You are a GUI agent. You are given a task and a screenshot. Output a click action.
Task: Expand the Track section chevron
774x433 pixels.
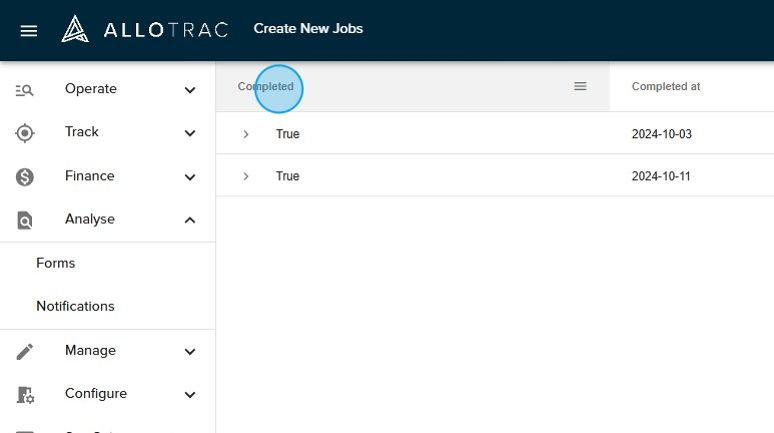pos(190,133)
